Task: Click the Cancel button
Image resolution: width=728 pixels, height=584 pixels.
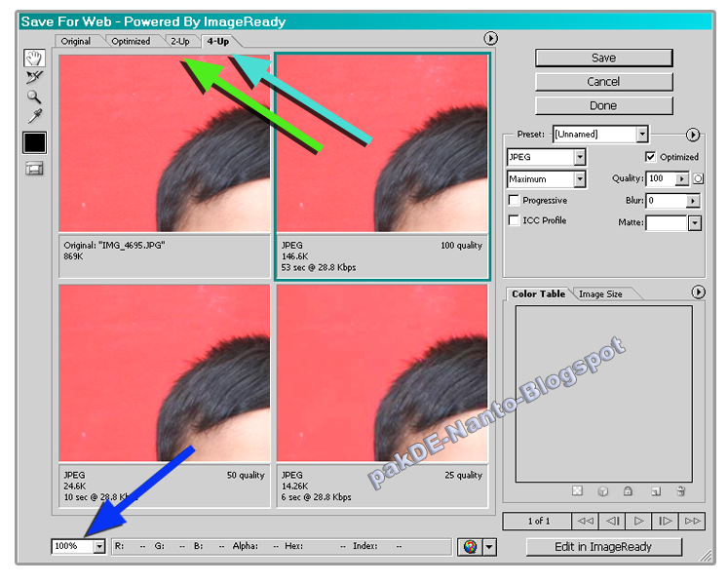Action: [603, 82]
